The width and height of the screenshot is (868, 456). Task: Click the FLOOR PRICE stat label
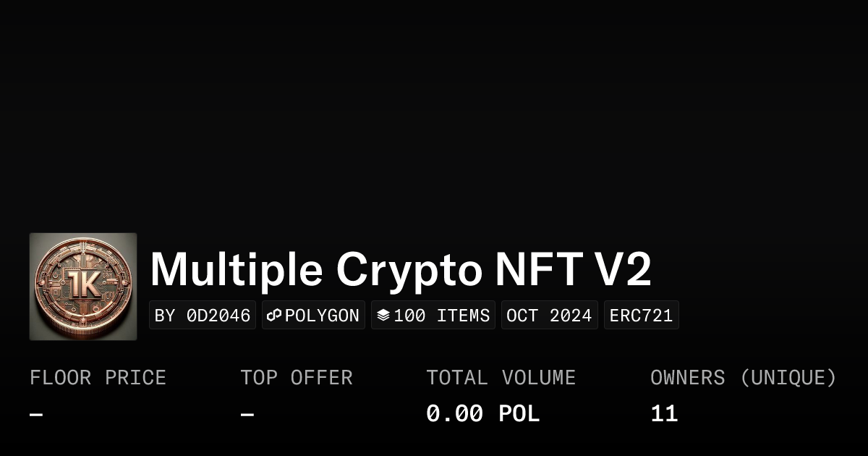[98, 378]
